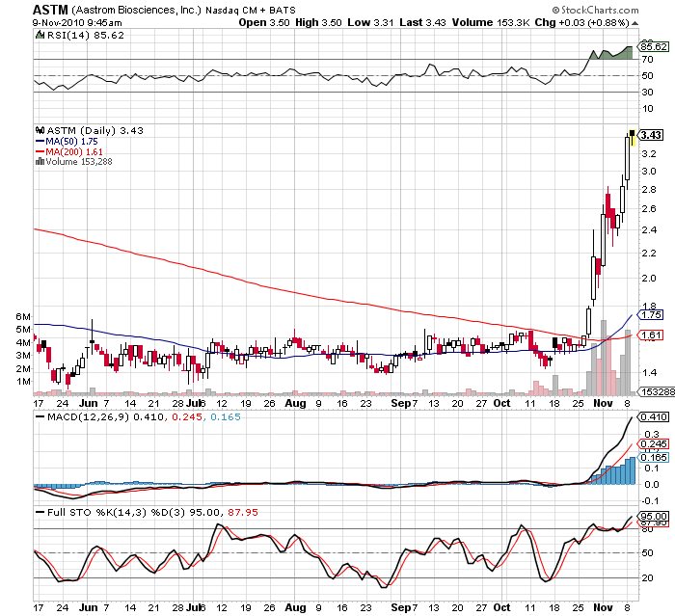Click the 3.43 last price tag on the price axis
The image size is (675, 616).
click(x=651, y=135)
